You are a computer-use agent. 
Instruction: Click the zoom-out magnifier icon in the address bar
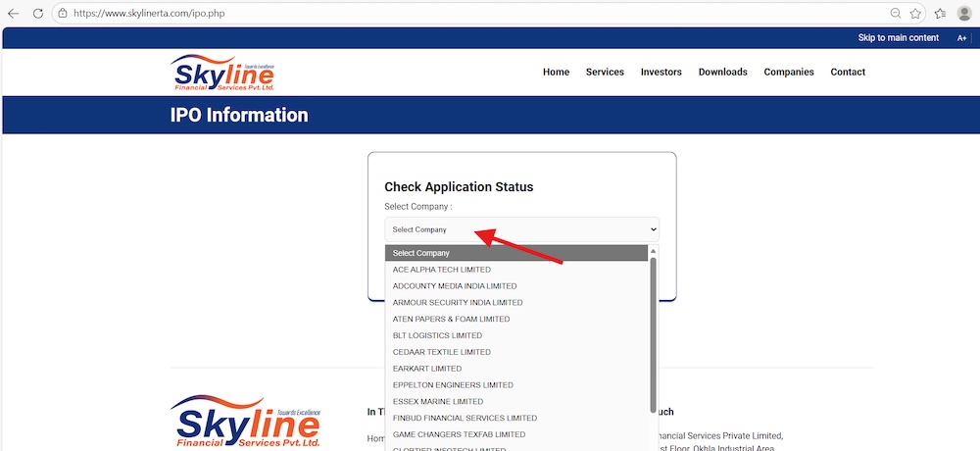tap(896, 13)
